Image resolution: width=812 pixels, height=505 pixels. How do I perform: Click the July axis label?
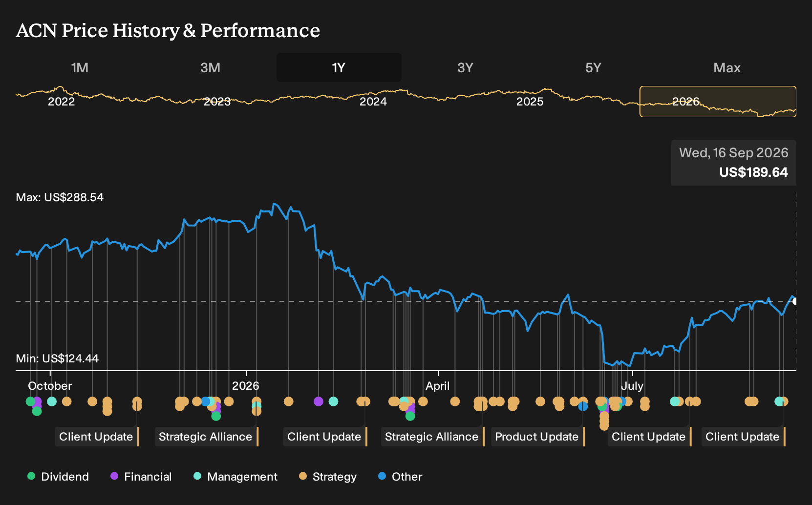click(x=632, y=386)
